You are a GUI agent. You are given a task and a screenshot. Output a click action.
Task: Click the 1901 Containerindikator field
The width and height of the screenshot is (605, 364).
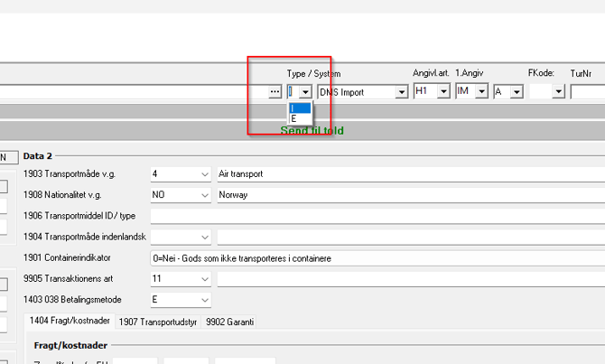[x=377, y=258]
